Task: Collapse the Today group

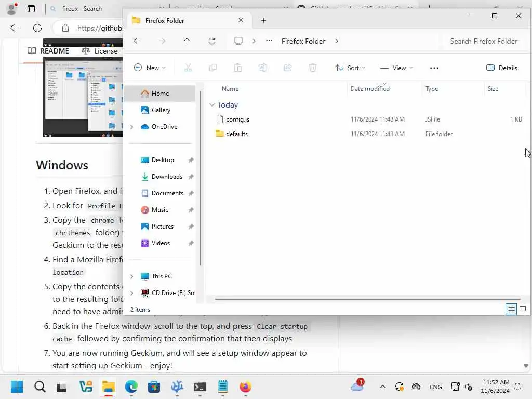Action: click(212, 105)
